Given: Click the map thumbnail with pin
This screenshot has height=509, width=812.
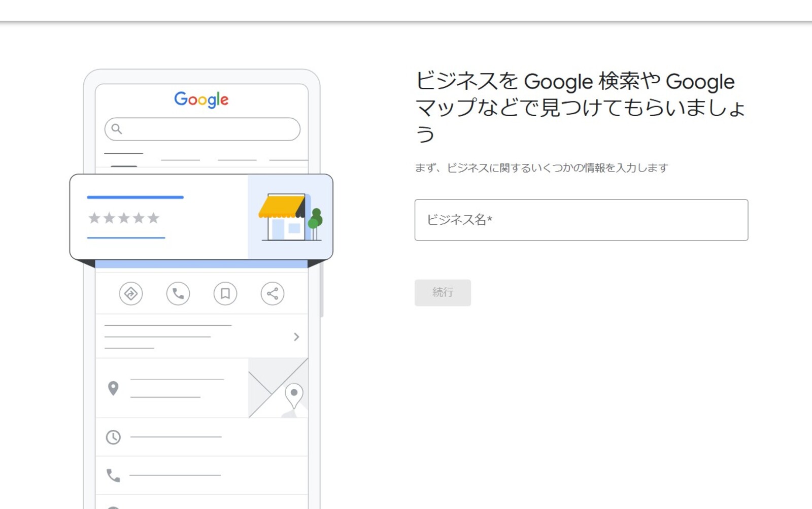Looking at the screenshot, I should click(x=278, y=388).
